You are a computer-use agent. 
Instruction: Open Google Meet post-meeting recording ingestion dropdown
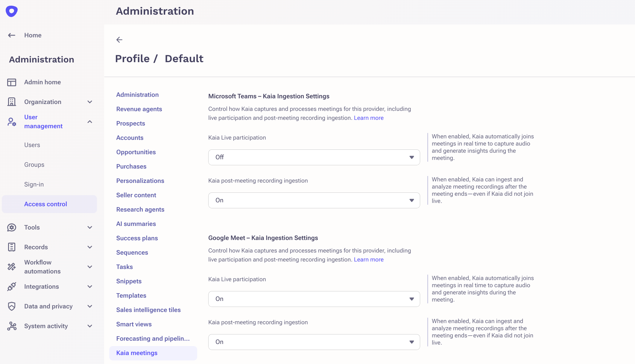(314, 342)
